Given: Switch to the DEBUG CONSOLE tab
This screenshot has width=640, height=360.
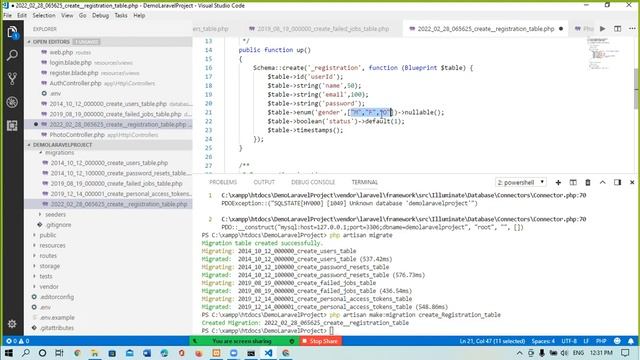Looking at the screenshot, I should coord(313,182).
